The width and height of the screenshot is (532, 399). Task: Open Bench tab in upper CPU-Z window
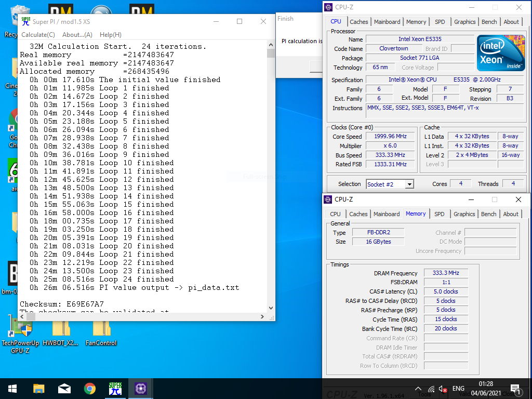tap(489, 22)
